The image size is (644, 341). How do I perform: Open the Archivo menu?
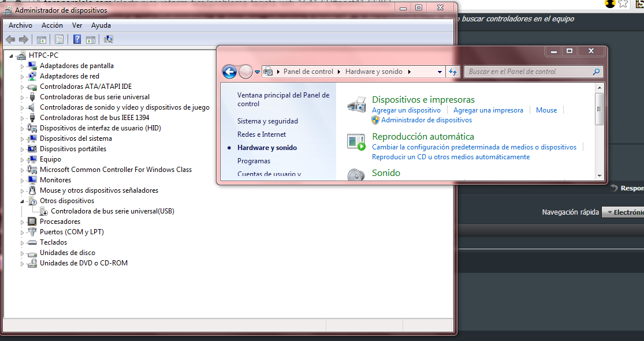[21, 25]
